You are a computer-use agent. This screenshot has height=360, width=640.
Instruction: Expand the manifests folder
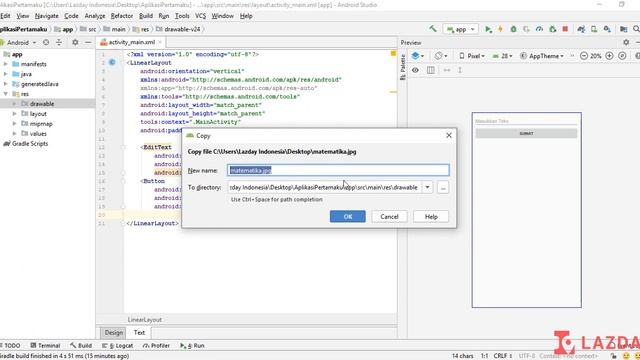point(6,64)
